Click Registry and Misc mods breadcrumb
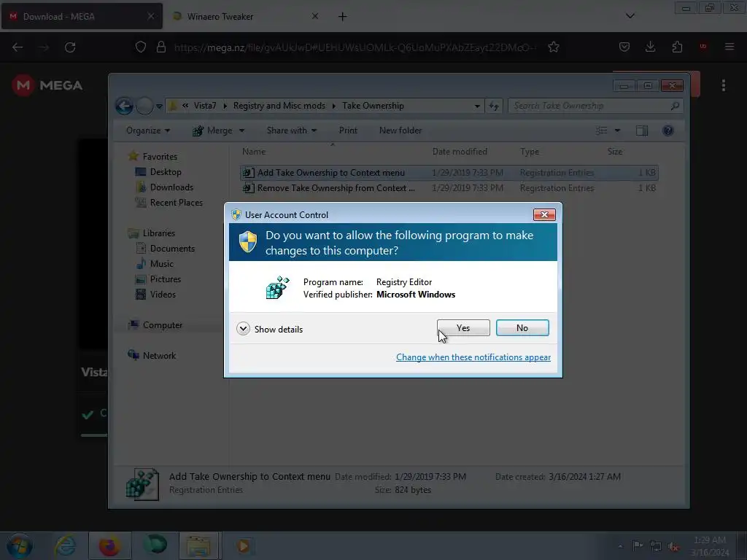 tap(279, 106)
